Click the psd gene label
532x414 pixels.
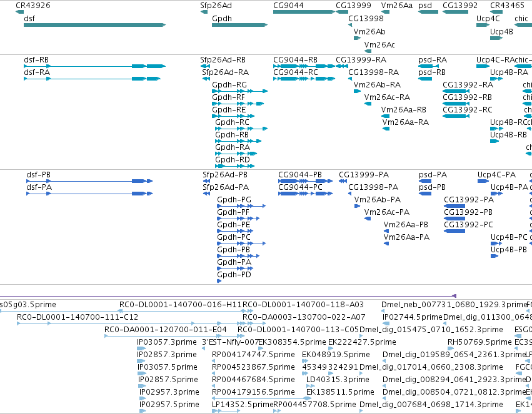click(x=424, y=6)
